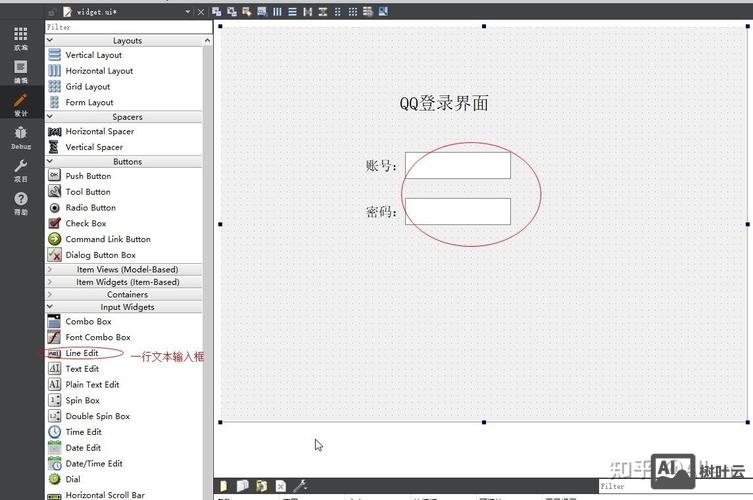Select Grid Layout widget
The height and width of the screenshot is (500, 753).
124,86
